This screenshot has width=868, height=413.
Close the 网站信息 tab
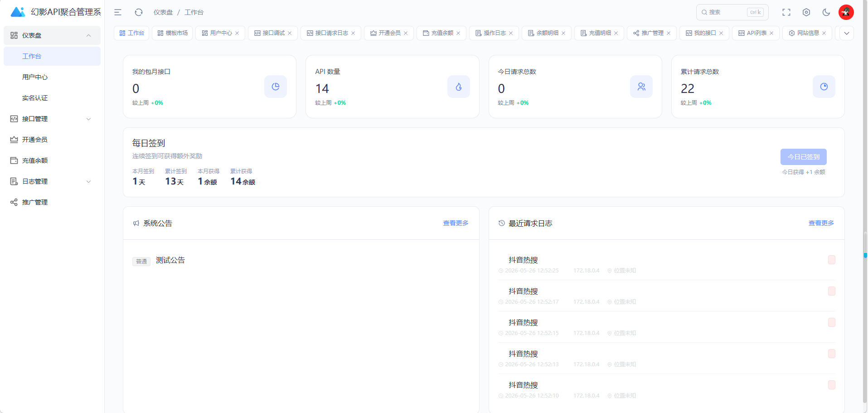(824, 33)
